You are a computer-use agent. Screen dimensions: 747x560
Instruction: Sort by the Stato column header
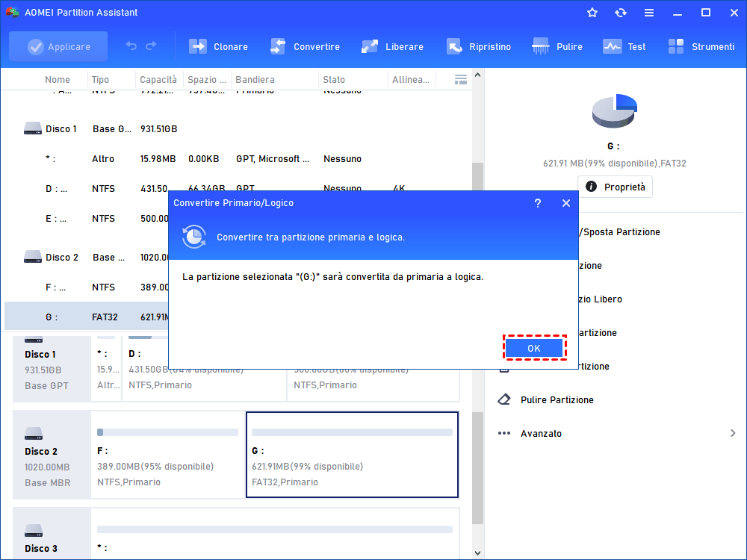(x=333, y=80)
